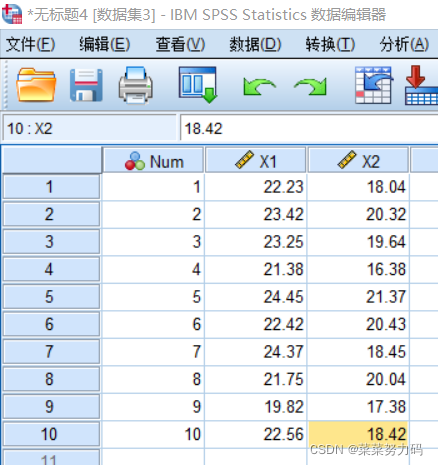Open the 数据(D) menu

[x=255, y=44]
